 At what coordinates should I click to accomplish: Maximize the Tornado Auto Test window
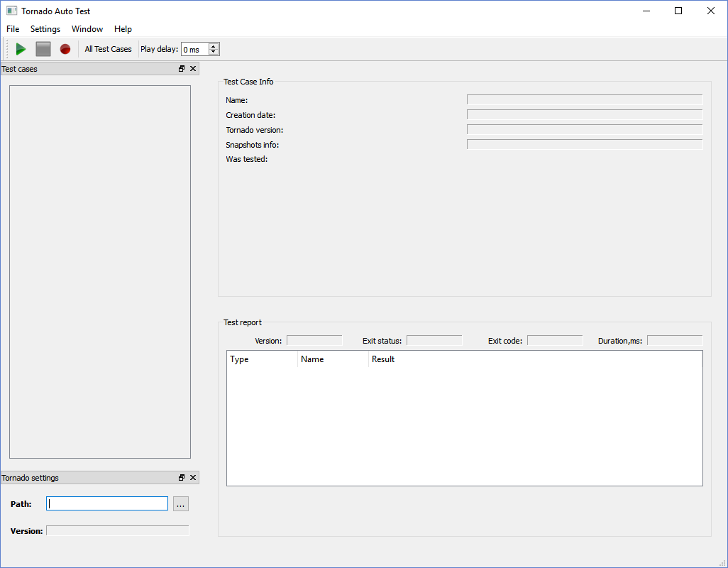[678, 11]
